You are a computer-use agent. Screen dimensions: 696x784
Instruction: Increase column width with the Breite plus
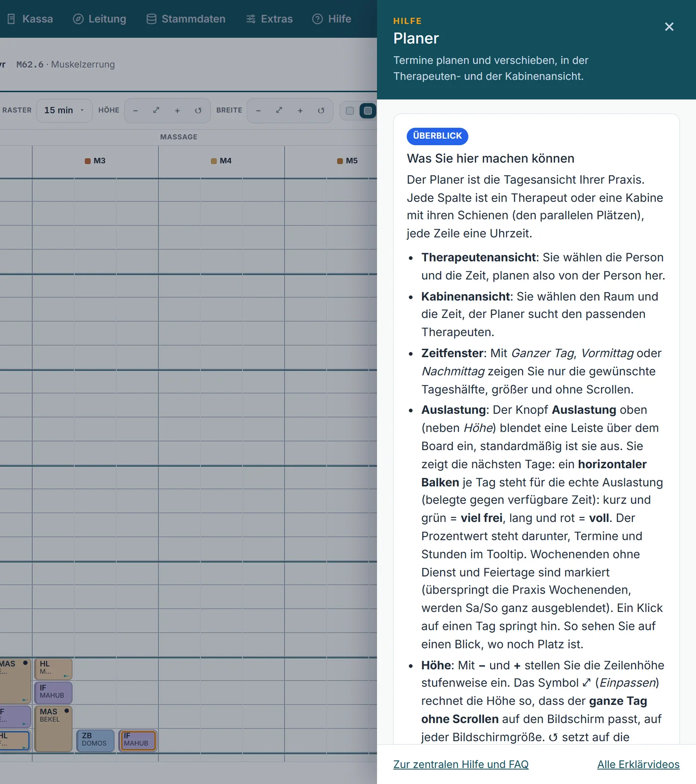[300, 110]
